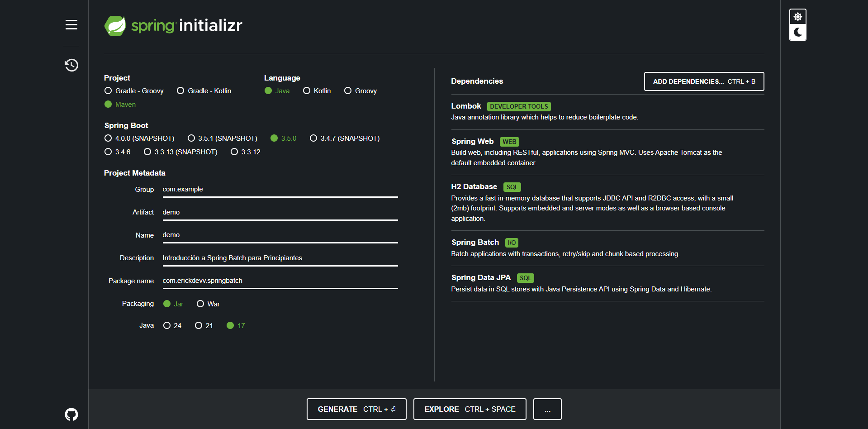The width and height of the screenshot is (868, 429).
Task: Select Spring Boot 3.4.6
Action: click(117, 152)
